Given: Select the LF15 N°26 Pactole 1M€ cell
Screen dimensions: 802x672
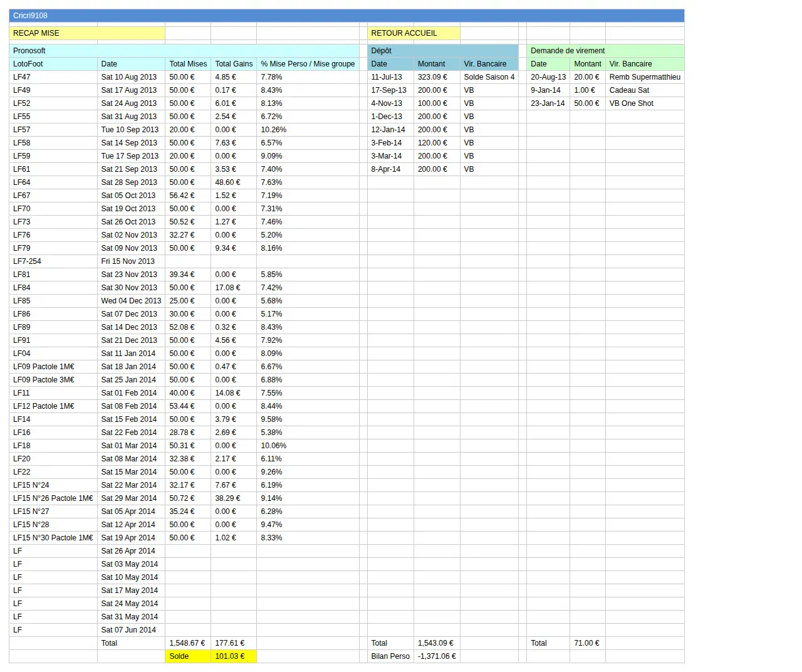Looking at the screenshot, I should point(53,498).
